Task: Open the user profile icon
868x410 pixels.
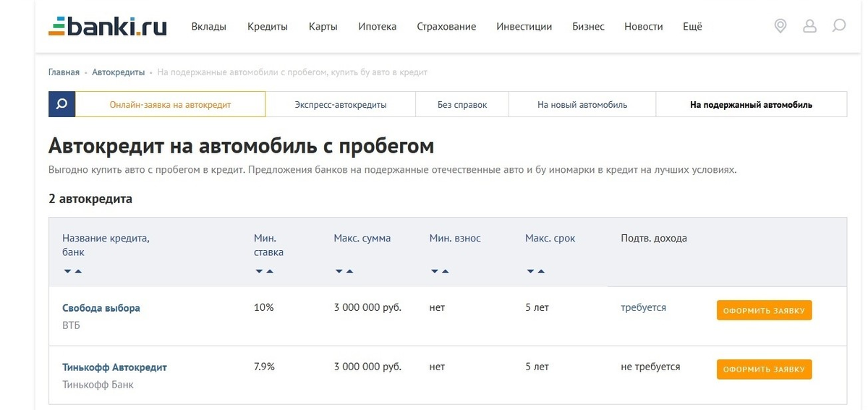Action: pos(809,26)
